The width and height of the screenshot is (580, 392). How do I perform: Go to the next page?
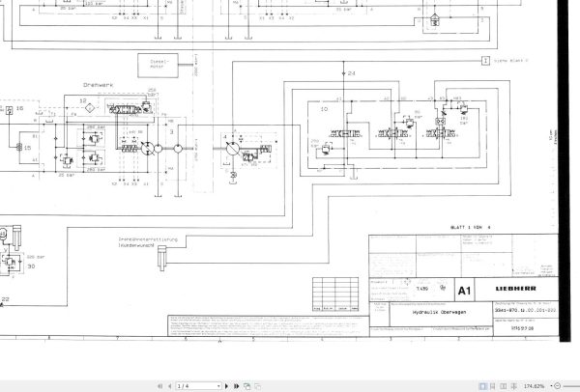click(x=227, y=386)
